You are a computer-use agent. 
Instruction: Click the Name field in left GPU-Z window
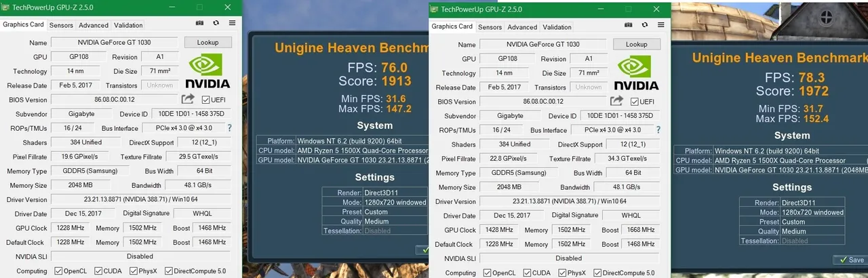(115, 43)
